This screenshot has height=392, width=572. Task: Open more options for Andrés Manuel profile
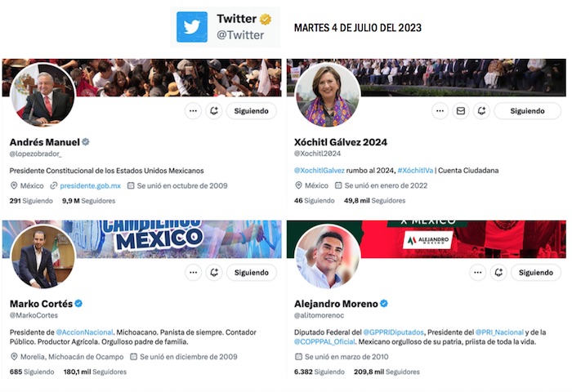pyautogui.click(x=193, y=111)
